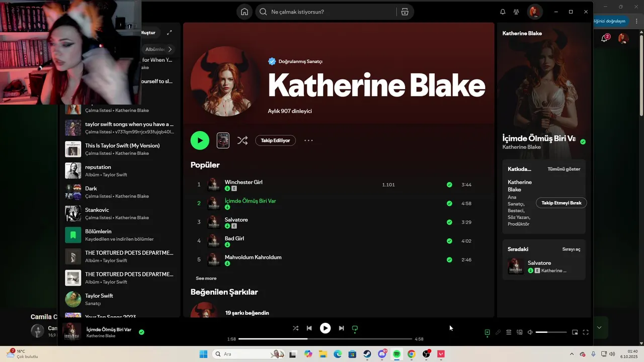Open the miniplayer icon
Screen dimensions: 644x362
(x=575, y=332)
